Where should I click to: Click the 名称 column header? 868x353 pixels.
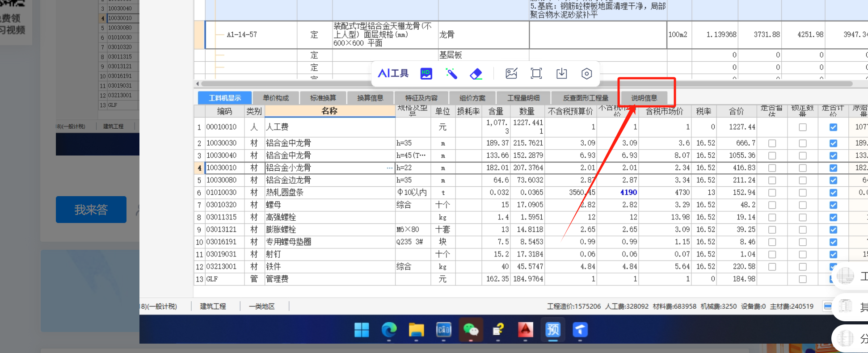click(x=329, y=111)
